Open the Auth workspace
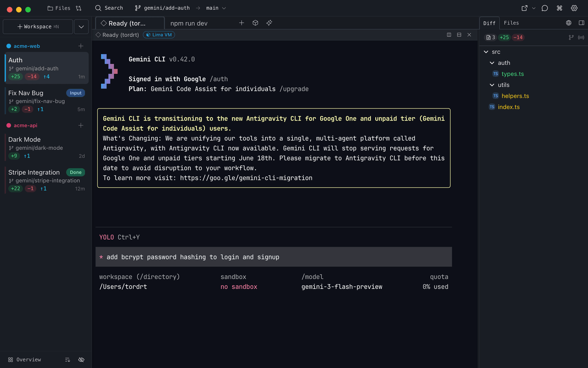 tap(46, 68)
